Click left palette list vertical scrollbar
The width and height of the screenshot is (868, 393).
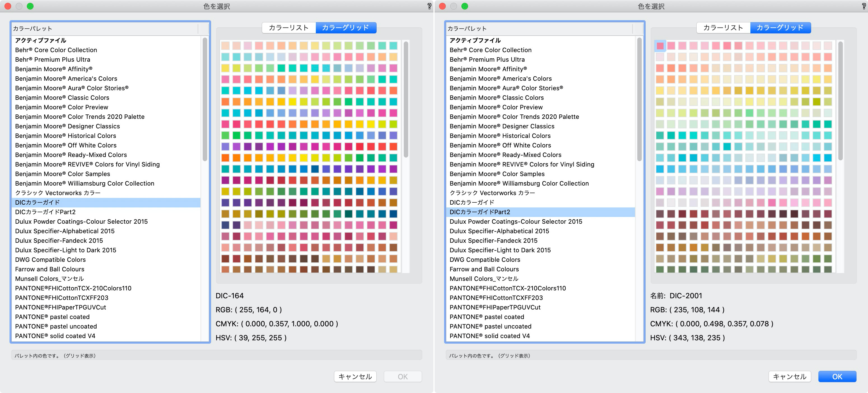[x=204, y=100]
